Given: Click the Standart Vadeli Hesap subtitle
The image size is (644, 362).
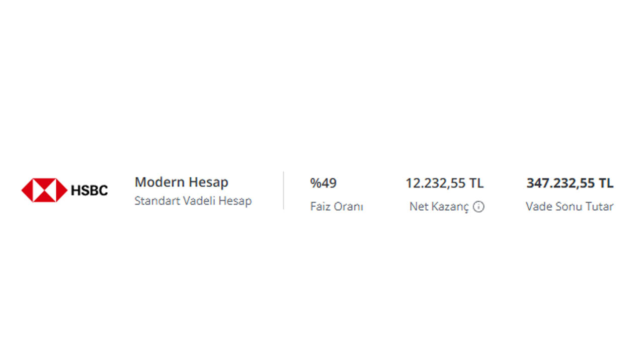Looking at the screenshot, I should pos(193,201).
